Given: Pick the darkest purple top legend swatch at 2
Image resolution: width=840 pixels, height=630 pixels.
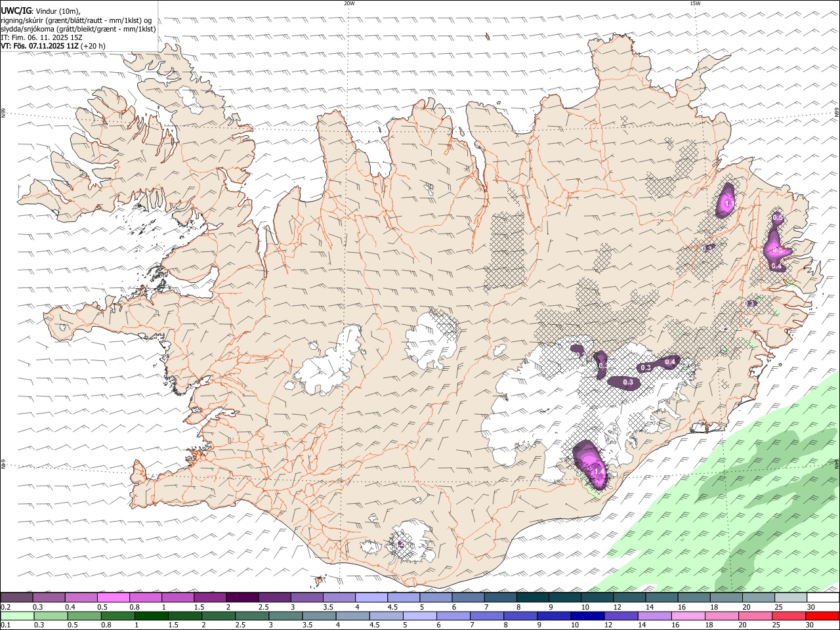Looking at the screenshot, I should pyautogui.click(x=241, y=597).
